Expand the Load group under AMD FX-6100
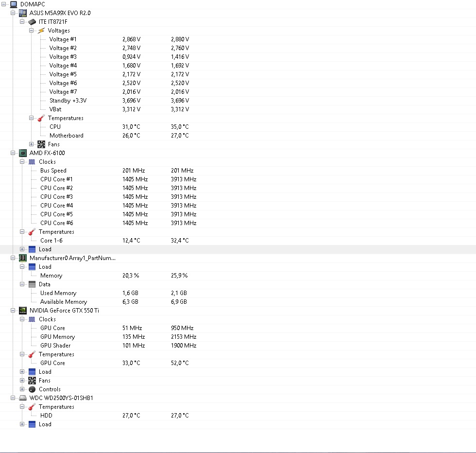 (22, 249)
